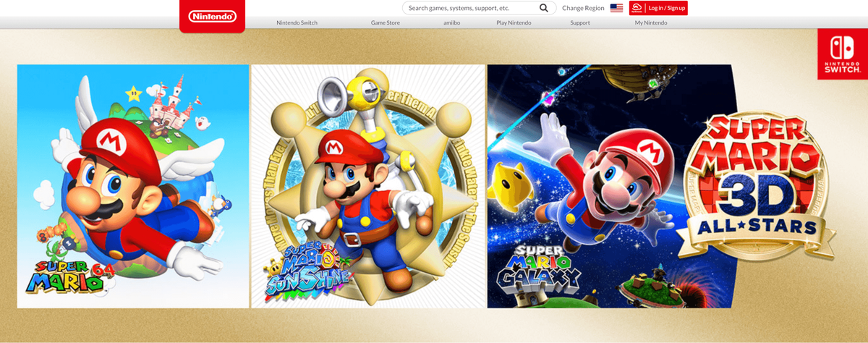This screenshot has width=868, height=343.
Task: Open the Change Region link
Action: tap(583, 8)
